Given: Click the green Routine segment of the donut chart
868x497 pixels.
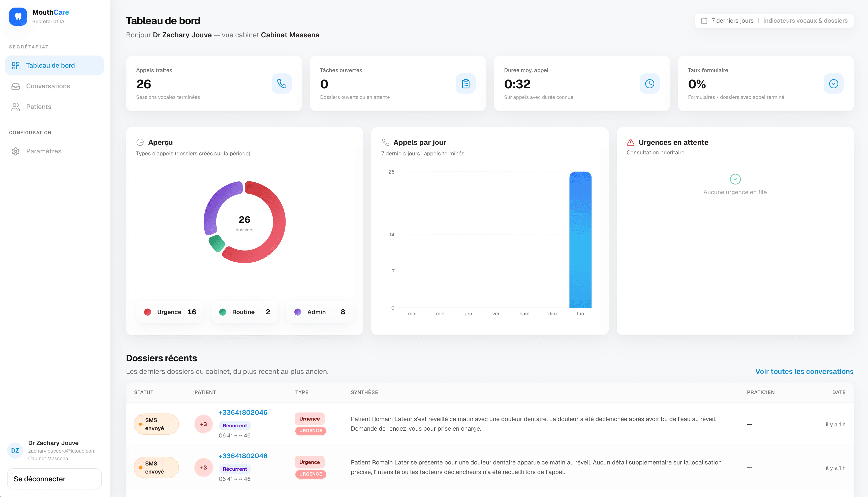Looking at the screenshot, I should click(217, 243).
